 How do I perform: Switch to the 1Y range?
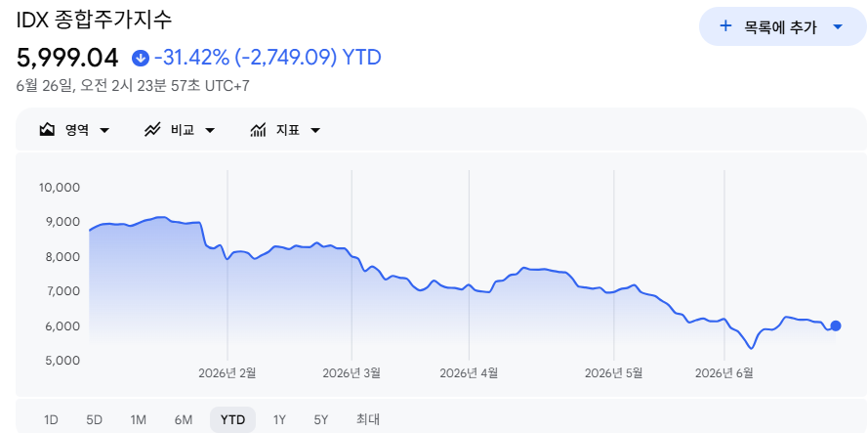click(x=279, y=419)
